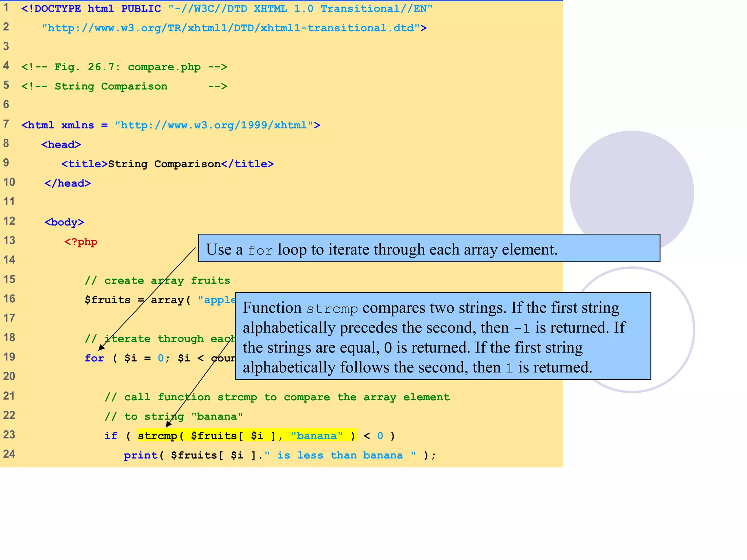Click the 'String Comparison' comment on line 5

tap(124, 86)
